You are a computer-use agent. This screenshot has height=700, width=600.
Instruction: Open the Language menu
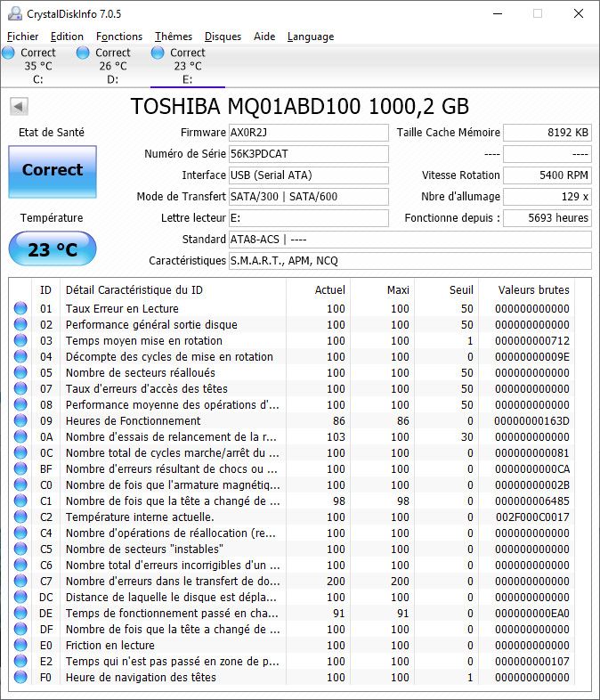[x=311, y=37]
